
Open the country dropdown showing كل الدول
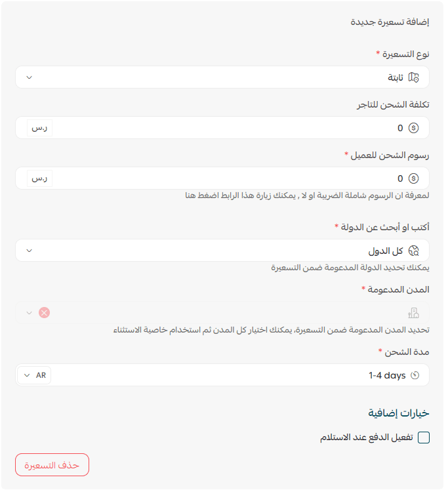pyautogui.click(x=222, y=251)
